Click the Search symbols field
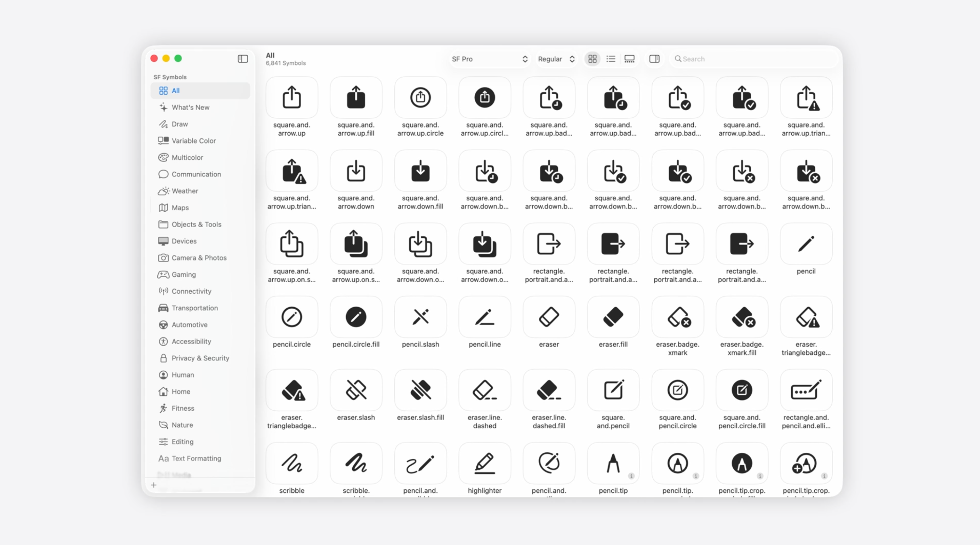This screenshot has width=980, height=545. click(753, 59)
